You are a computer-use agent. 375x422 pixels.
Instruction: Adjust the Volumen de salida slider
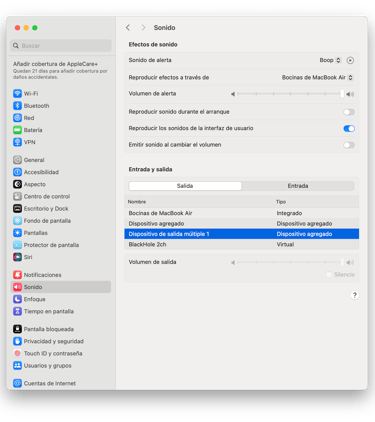[290, 262]
